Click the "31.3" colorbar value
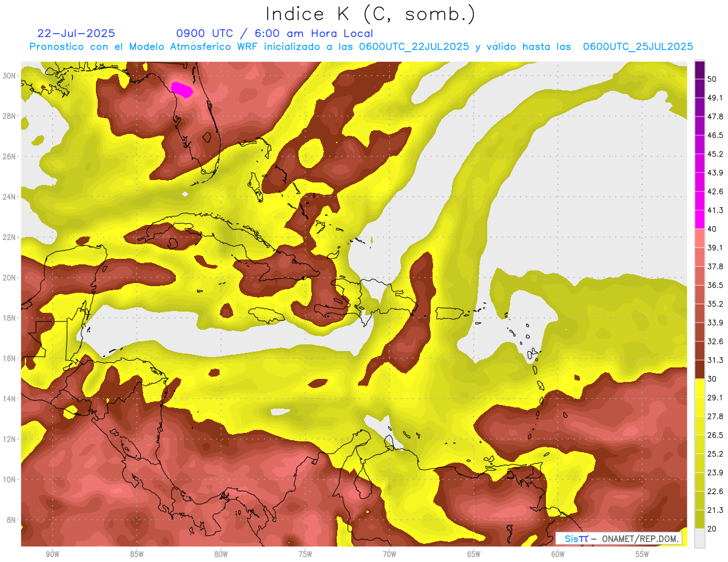The image size is (728, 562). 716,360
